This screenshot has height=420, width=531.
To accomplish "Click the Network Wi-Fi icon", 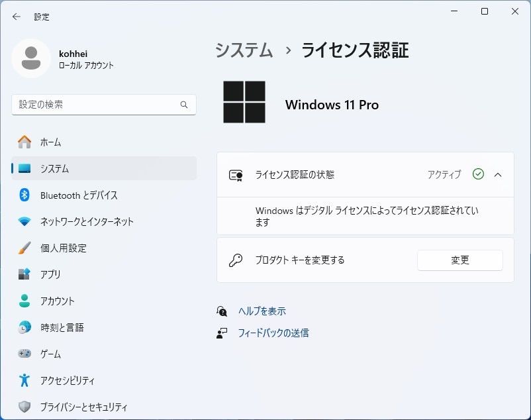I will coord(24,221).
